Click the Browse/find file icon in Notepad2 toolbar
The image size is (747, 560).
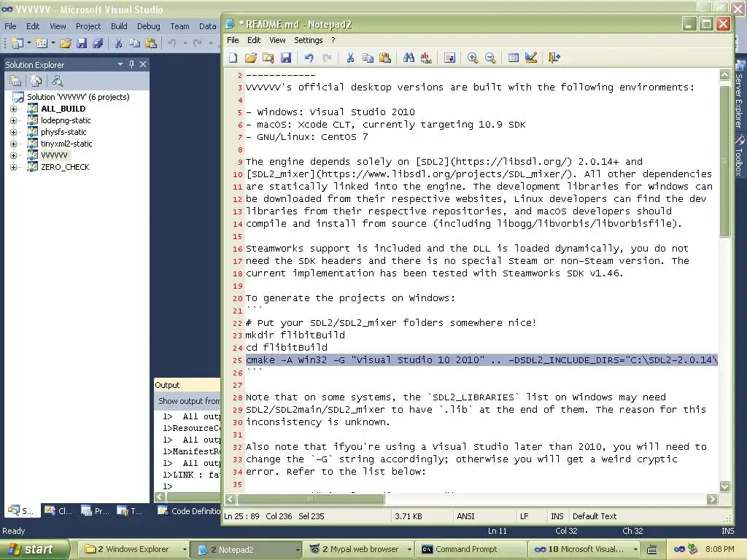coord(268,58)
